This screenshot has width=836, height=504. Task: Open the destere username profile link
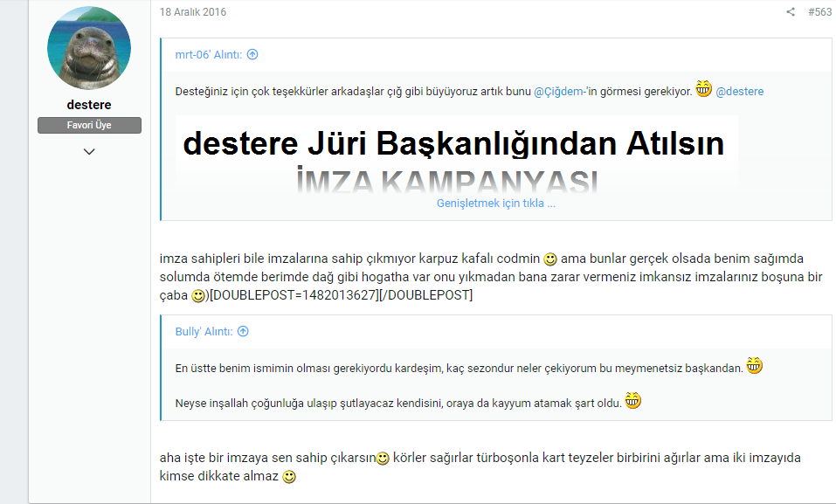[x=89, y=105]
